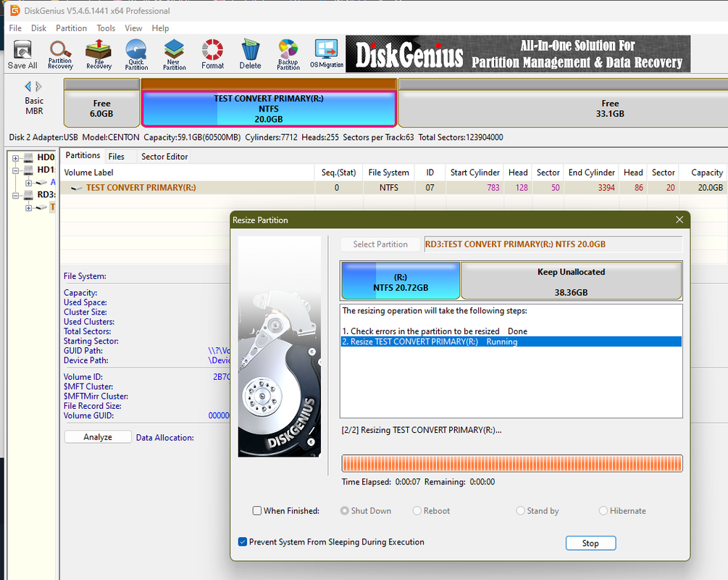
Task: Click the DiskGenius app logo icon
Action: tap(14, 10)
